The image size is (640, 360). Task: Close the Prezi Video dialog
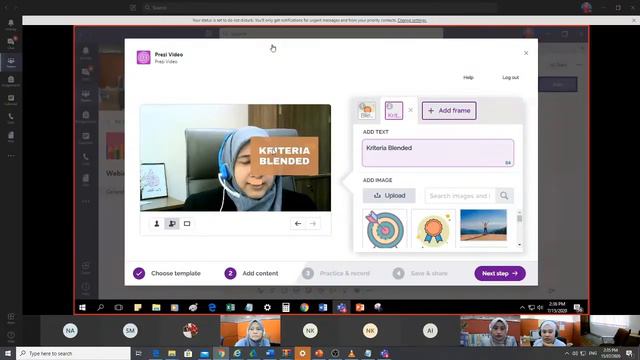pos(526,53)
